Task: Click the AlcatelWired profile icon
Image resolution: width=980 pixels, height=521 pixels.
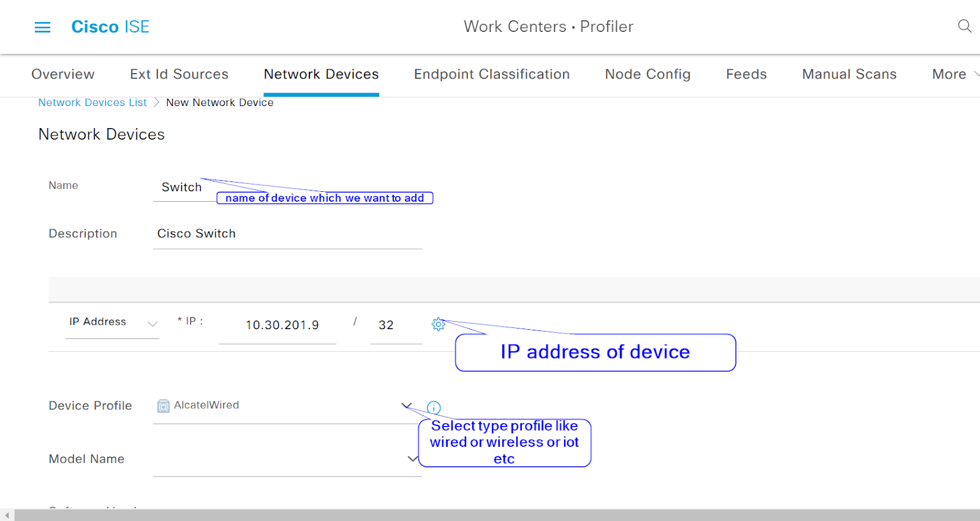Action: [x=163, y=406]
